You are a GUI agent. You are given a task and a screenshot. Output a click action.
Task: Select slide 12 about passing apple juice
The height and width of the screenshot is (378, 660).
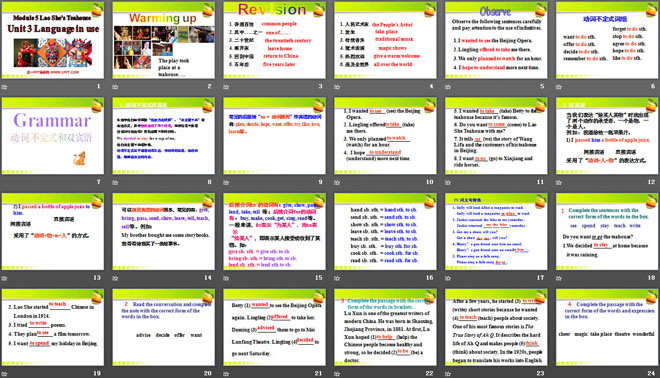(x=607, y=136)
